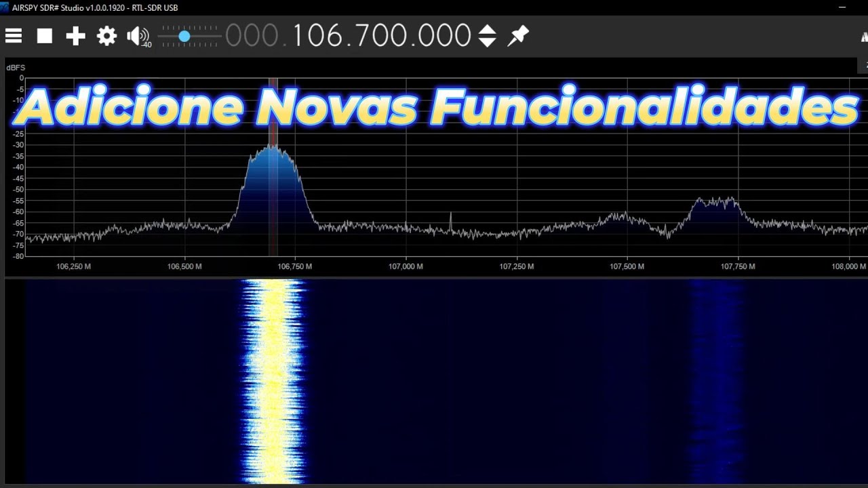Image resolution: width=868 pixels, height=488 pixels.
Task: Click the 700 kHz frequency digits
Action: (380, 36)
